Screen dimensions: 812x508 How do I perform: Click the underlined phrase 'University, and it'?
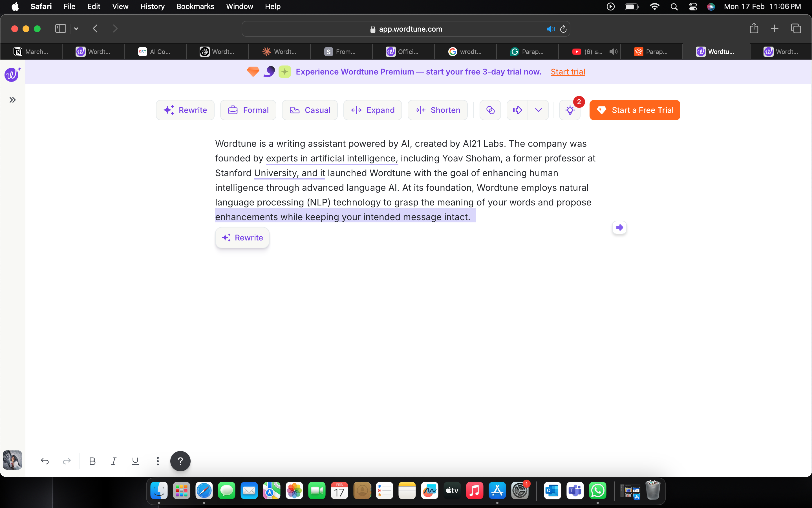tap(290, 173)
